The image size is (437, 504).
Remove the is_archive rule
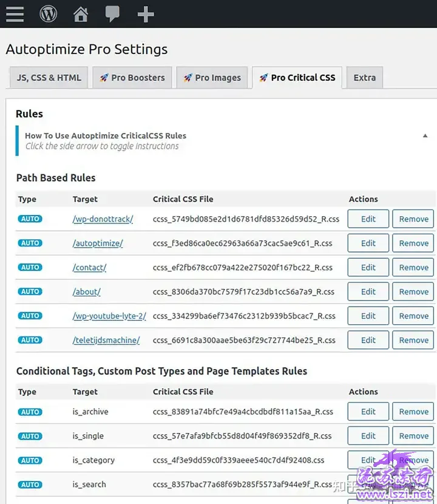413,412
